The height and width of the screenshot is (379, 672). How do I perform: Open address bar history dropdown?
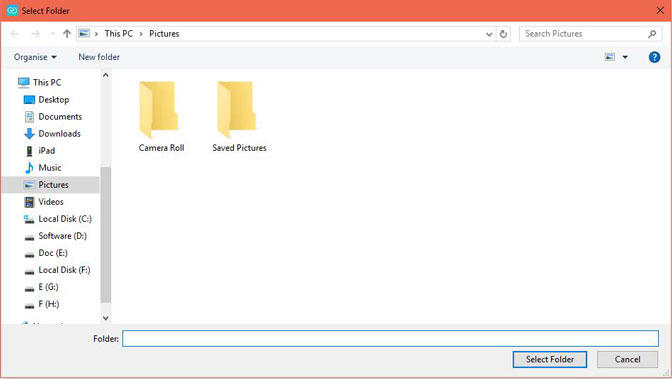489,34
